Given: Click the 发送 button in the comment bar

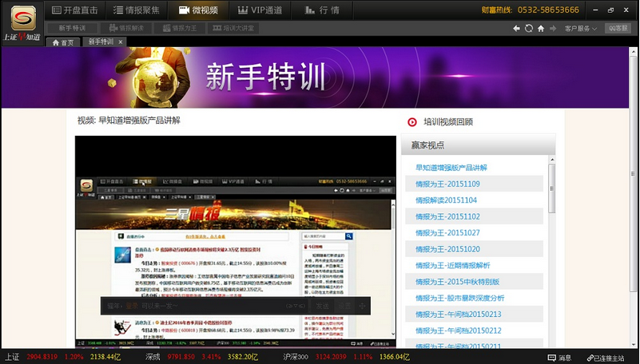Looking at the screenshot, I should pyautogui.click(x=322, y=306).
